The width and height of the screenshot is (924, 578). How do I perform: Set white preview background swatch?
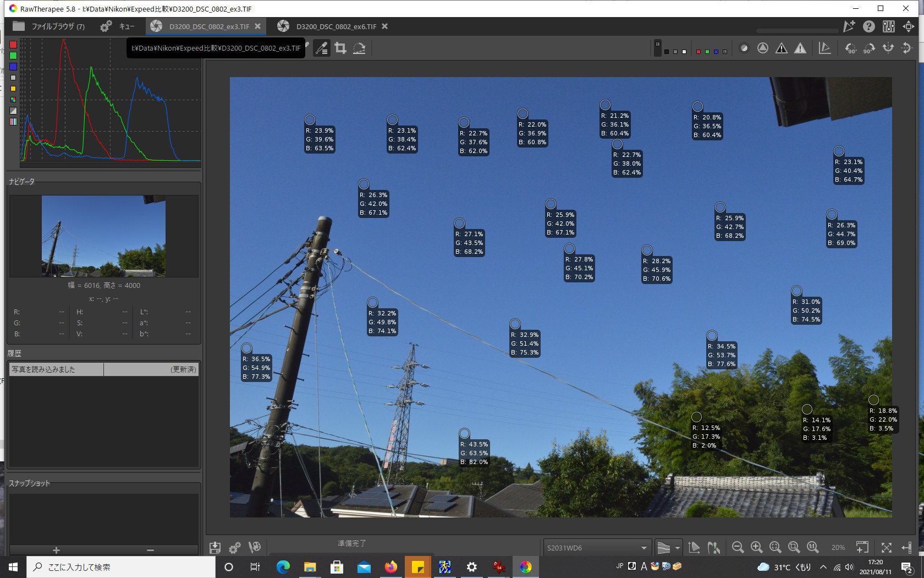tap(684, 52)
